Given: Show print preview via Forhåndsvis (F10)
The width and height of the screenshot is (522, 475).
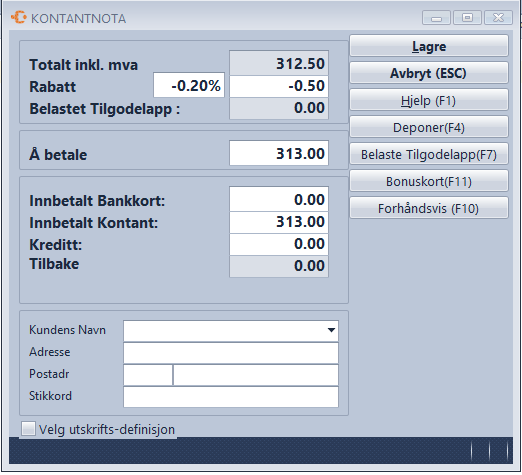Looking at the screenshot, I should pyautogui.click(x=429, y=208).
